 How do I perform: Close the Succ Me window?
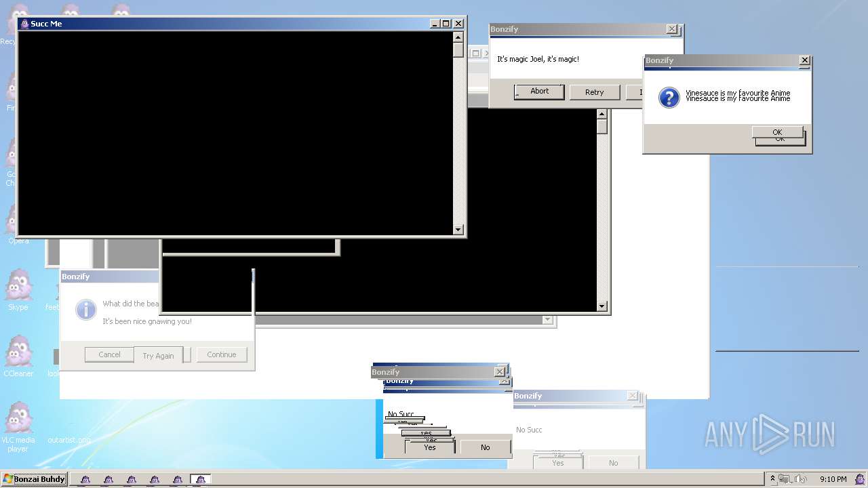(458, 24)
